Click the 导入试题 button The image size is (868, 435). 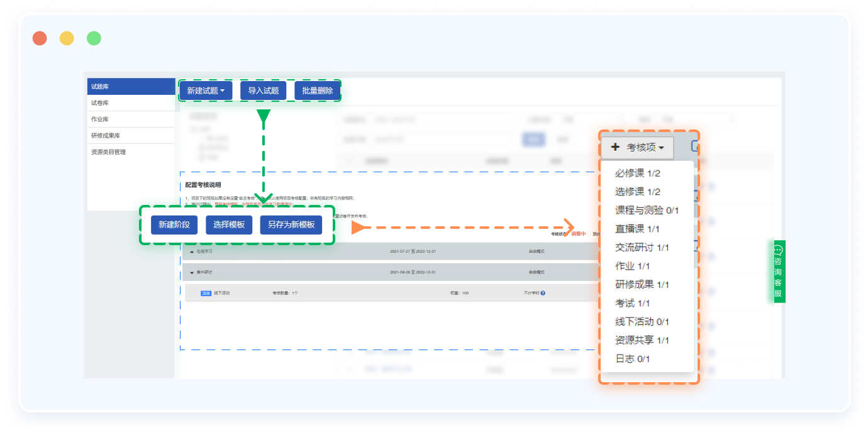click(x=263, y=91)
